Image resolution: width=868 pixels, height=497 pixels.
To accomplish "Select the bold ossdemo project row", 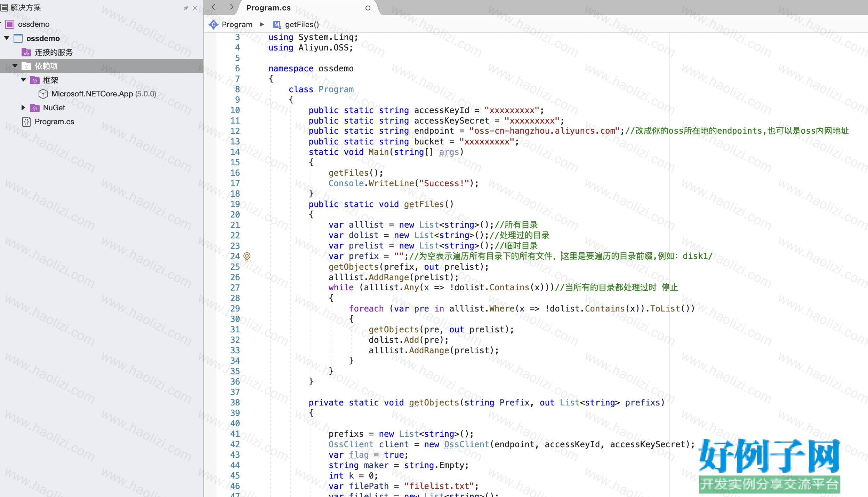I will pyautogui.click(x=102, y=38).
